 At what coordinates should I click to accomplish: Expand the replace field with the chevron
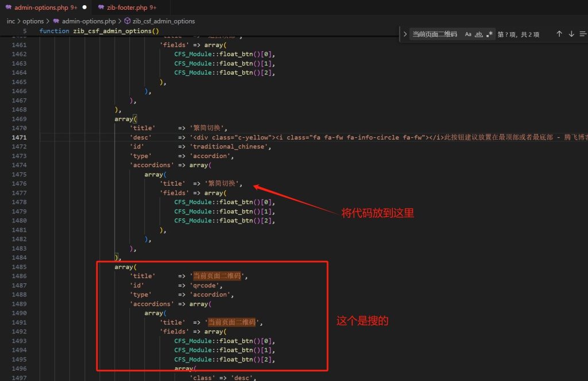[x=405, y=34]
